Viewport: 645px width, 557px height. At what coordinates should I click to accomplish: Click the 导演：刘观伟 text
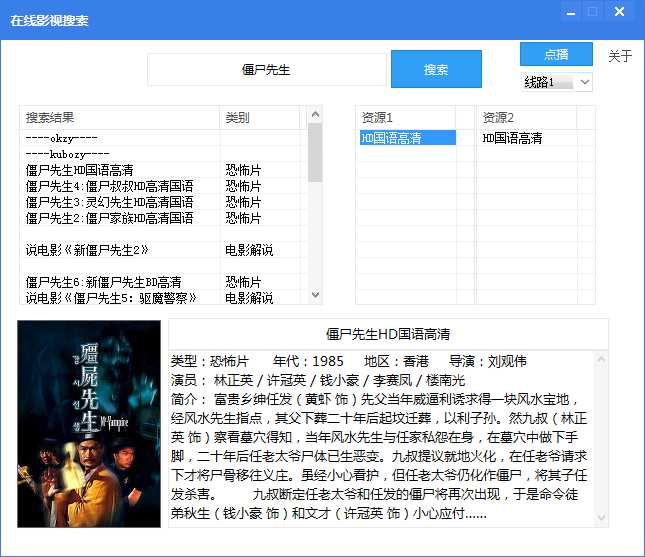[487, 361]
